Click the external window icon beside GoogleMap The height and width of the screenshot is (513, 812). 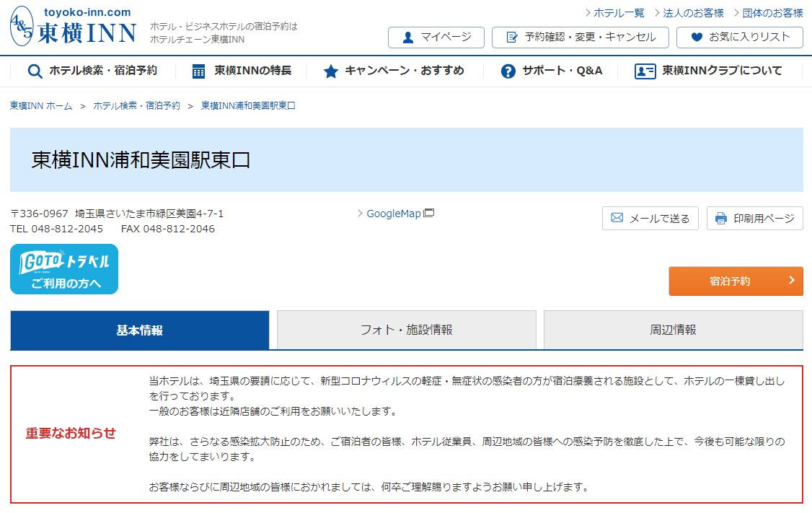click(429, 213)
